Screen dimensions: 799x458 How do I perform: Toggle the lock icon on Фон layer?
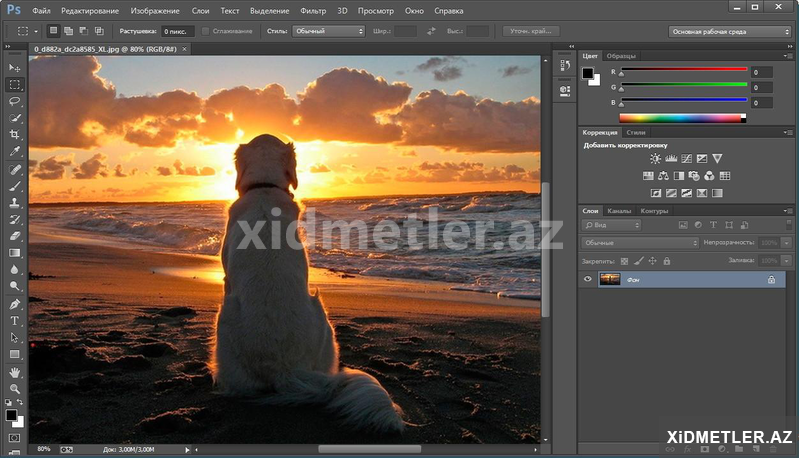[x=771, y=281]
